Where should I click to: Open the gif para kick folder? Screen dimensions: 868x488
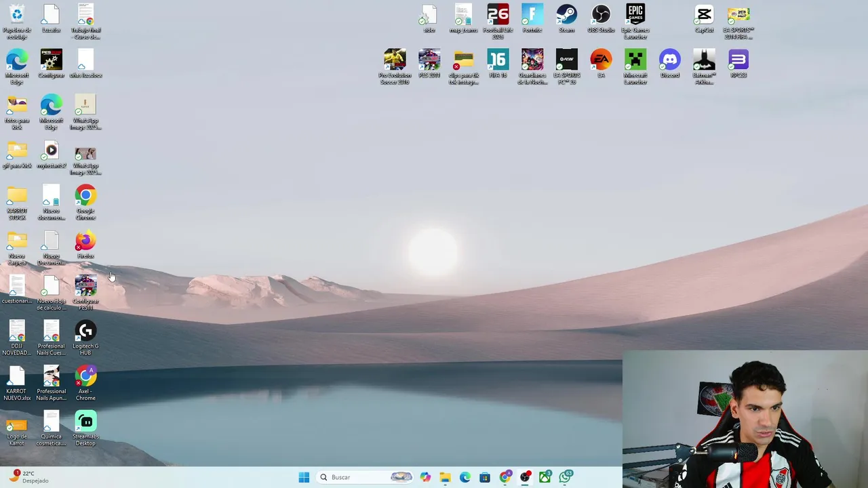[17, 155]
